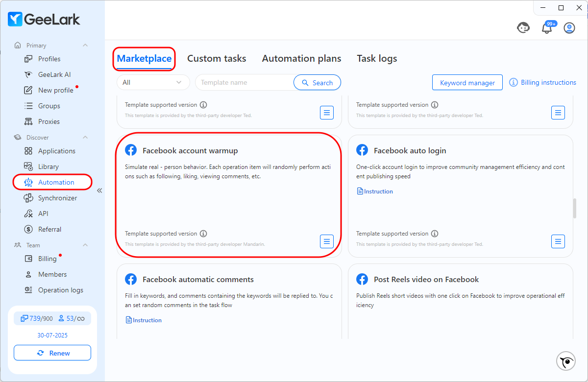Click info icon beside Billing instructions
Screen dimensions: 588x382
click(x=514, y=82)
